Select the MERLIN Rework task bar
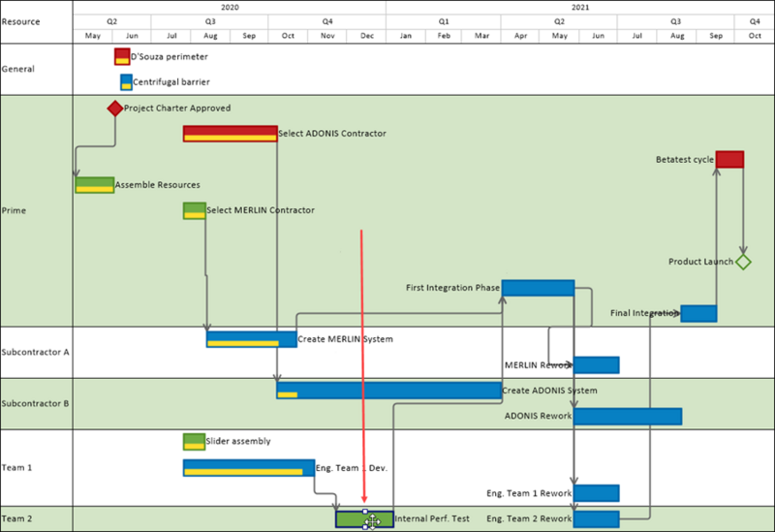Image resolution: width=775 pixels, height=532 pixels. click(x=596, y=365)
